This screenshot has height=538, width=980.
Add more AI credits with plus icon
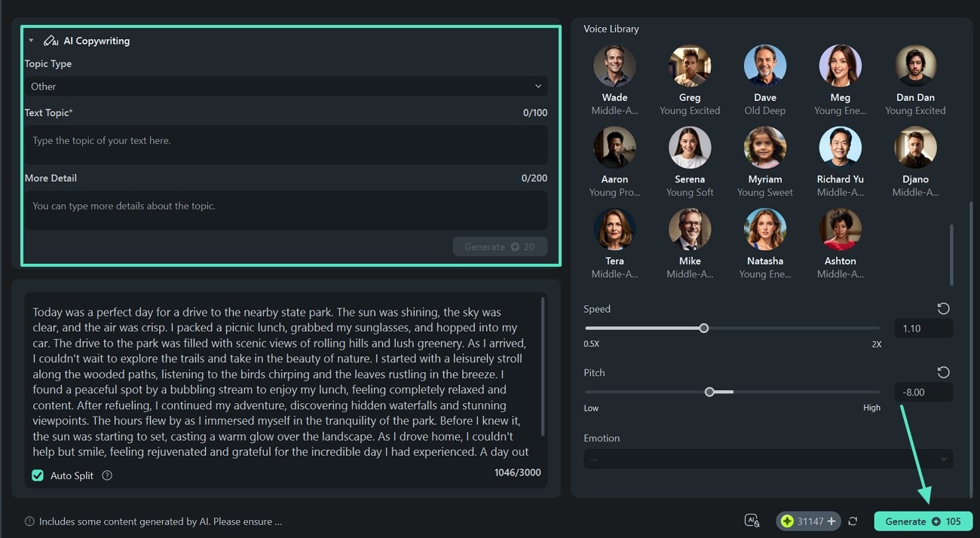[831, 521]
